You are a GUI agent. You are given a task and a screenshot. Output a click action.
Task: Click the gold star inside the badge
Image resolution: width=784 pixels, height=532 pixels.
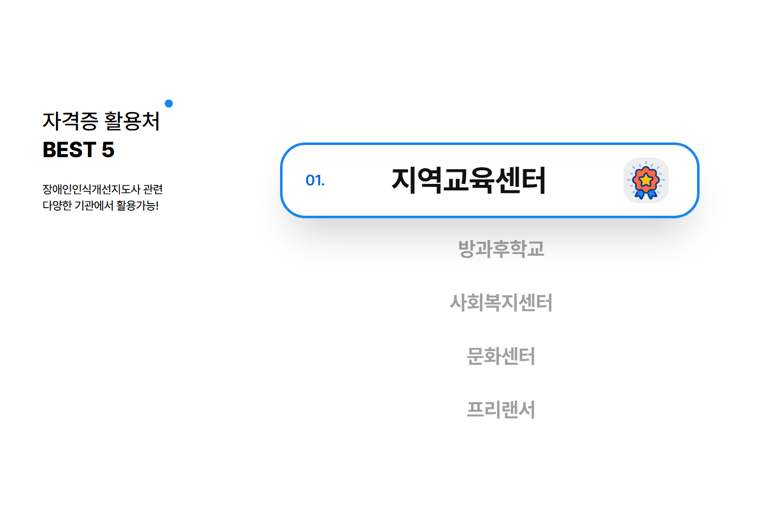(x=645, y=179)
